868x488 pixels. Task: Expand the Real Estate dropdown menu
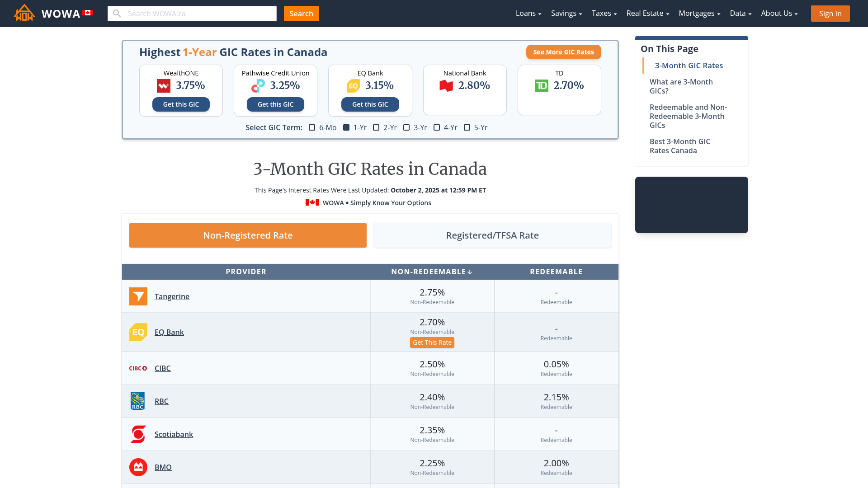coord(647,14)
